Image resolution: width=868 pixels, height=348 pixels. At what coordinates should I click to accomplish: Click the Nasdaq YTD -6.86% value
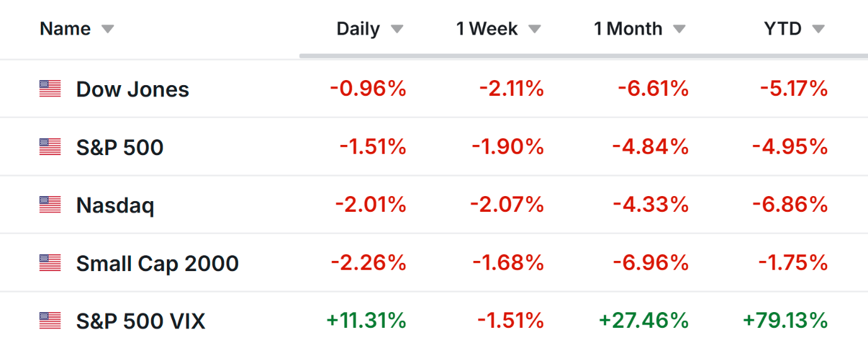789,205
